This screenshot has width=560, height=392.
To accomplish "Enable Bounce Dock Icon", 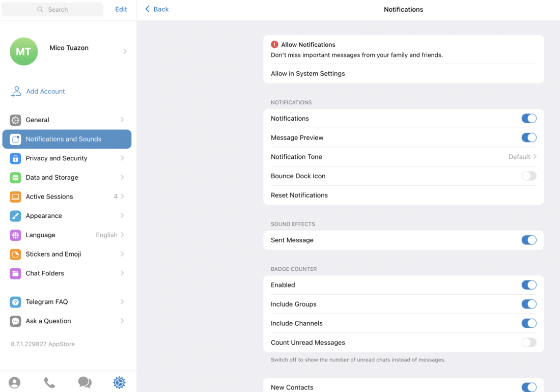I will click(529, 176).
